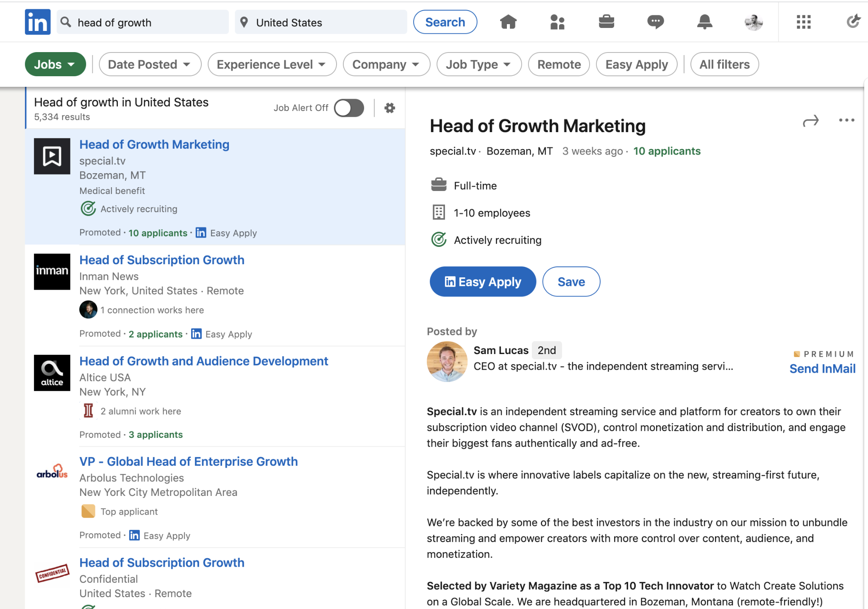Viewport: 868px width, 609px height.
Task: Open the Job Type dropdown
Action: 479,64
